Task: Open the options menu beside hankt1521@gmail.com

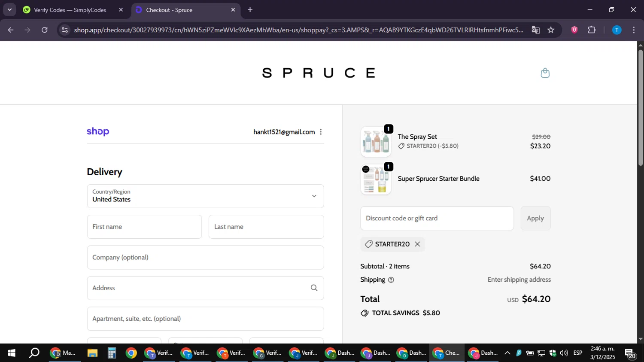Action: [321, 132]
